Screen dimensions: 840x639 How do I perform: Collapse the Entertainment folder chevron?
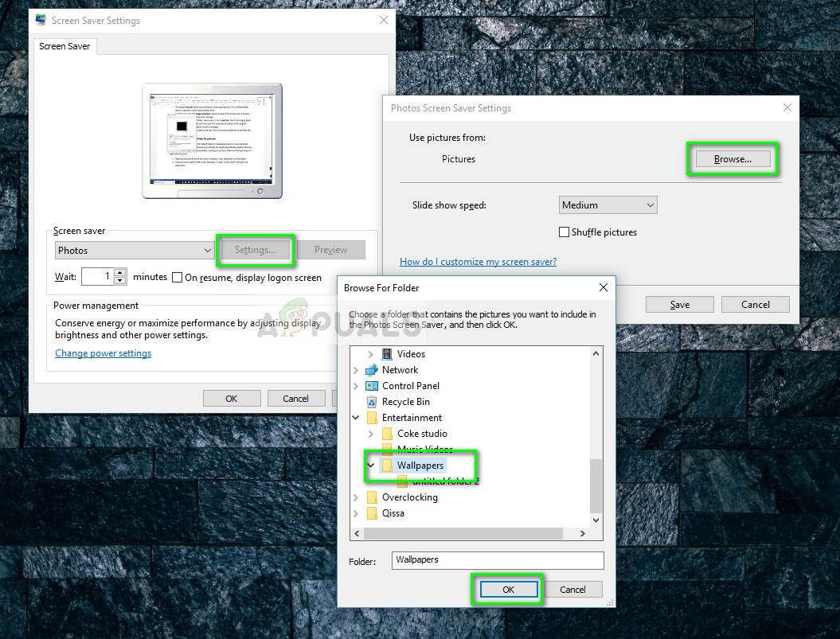point(356,417)
